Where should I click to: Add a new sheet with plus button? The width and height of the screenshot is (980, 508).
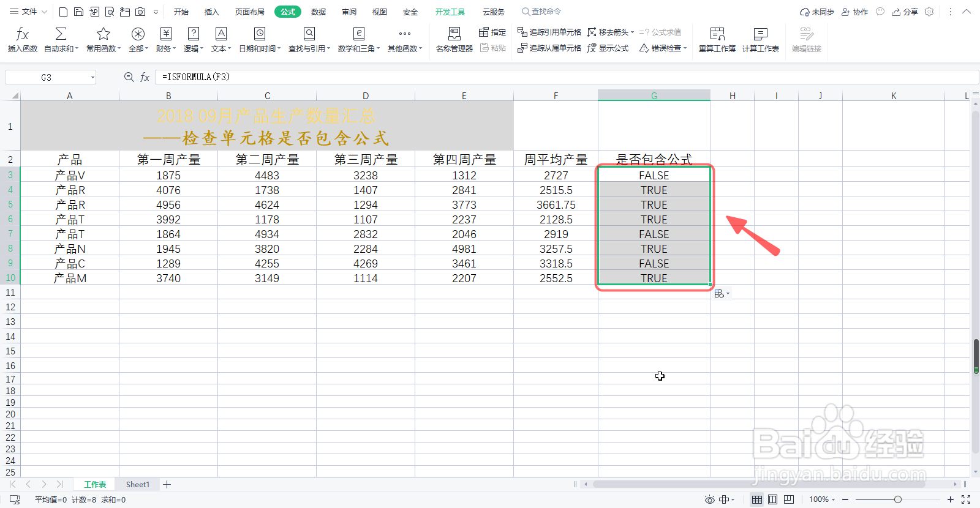click(167, 484)
